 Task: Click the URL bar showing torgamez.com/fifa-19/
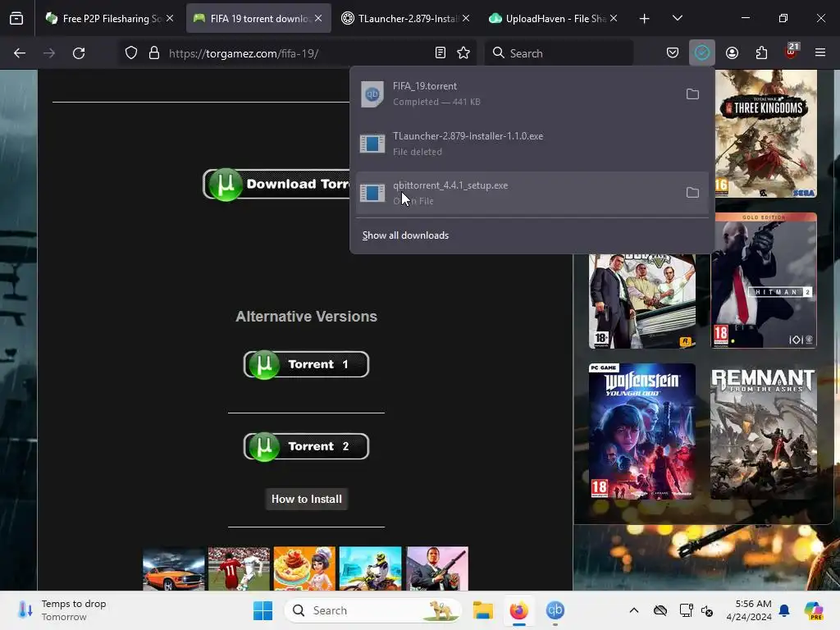tap(297, 53)
